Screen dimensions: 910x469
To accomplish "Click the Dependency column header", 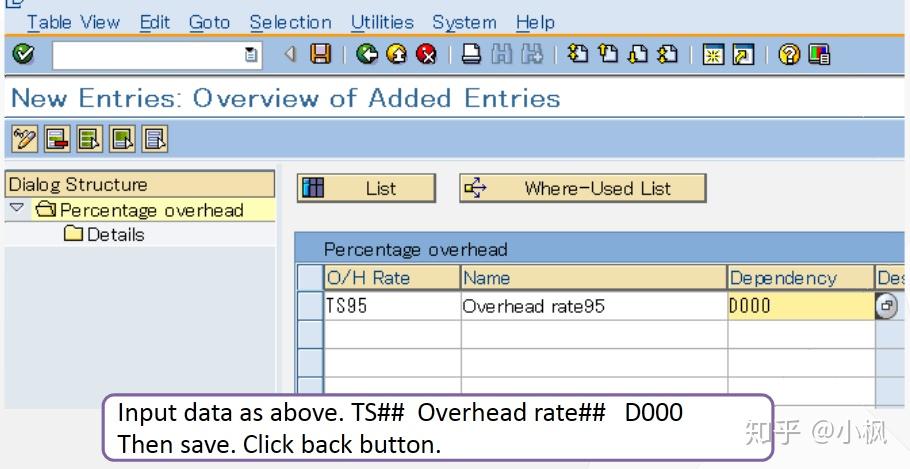I will pyautogui.click(x=801, y=277).
